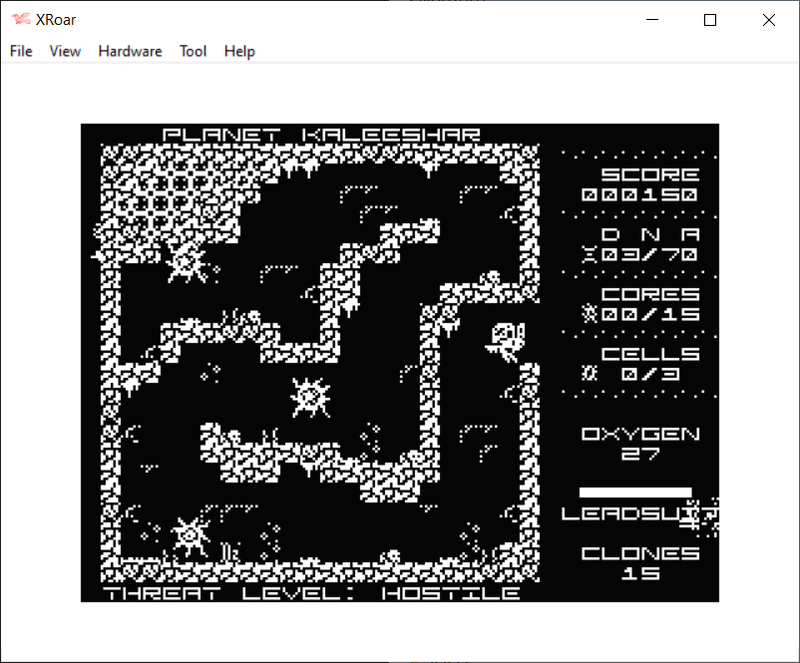This screenshot has height=663, width=800.
Task: Open the Tool menu
Action: 193,51
